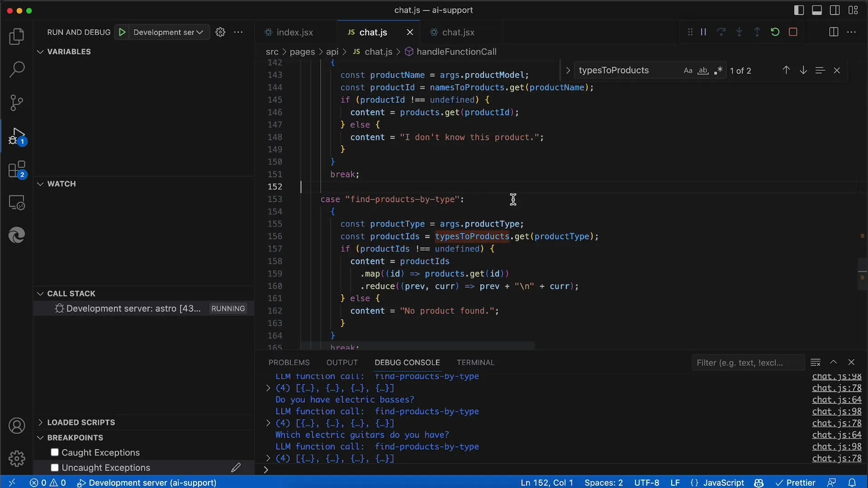
Task: Open the Accounts menu icon
Action: (x=17, y=426)
